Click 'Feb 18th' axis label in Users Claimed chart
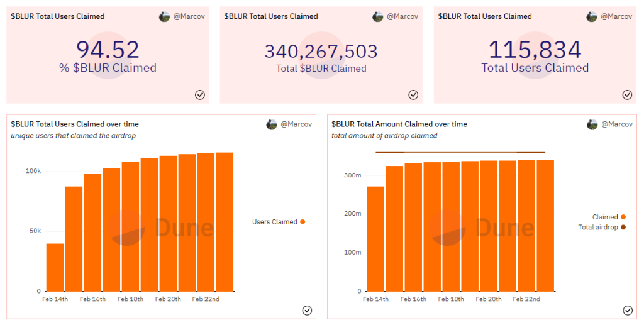Image resolution: width=644 pixels, height=325 pixels. (x=130, y=299)
